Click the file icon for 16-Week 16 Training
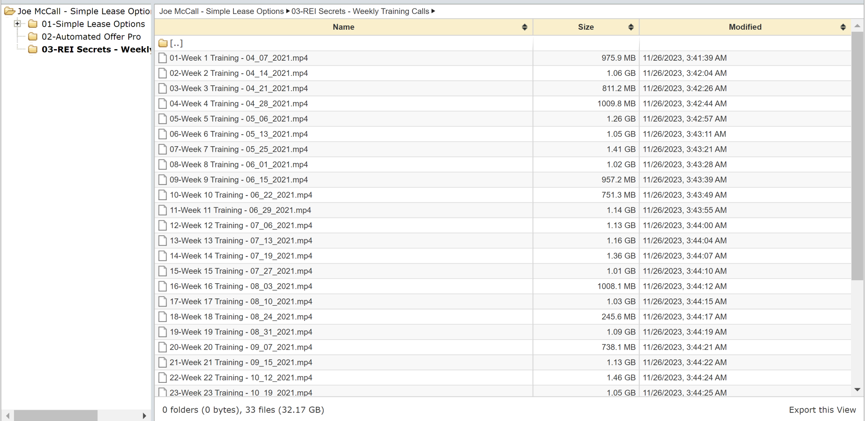Image resolution: width=868 pixels, height=421 pixels. tap(162, 287)
